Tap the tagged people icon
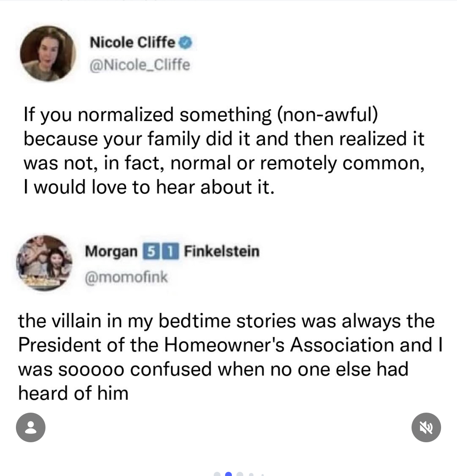Viewport: 457px width, 476px height. 31,427
